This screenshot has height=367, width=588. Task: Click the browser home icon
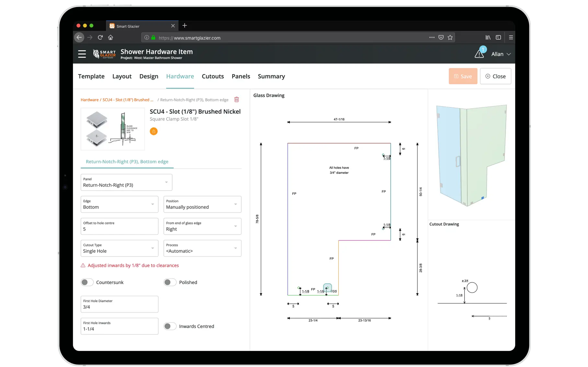[111, 37]
